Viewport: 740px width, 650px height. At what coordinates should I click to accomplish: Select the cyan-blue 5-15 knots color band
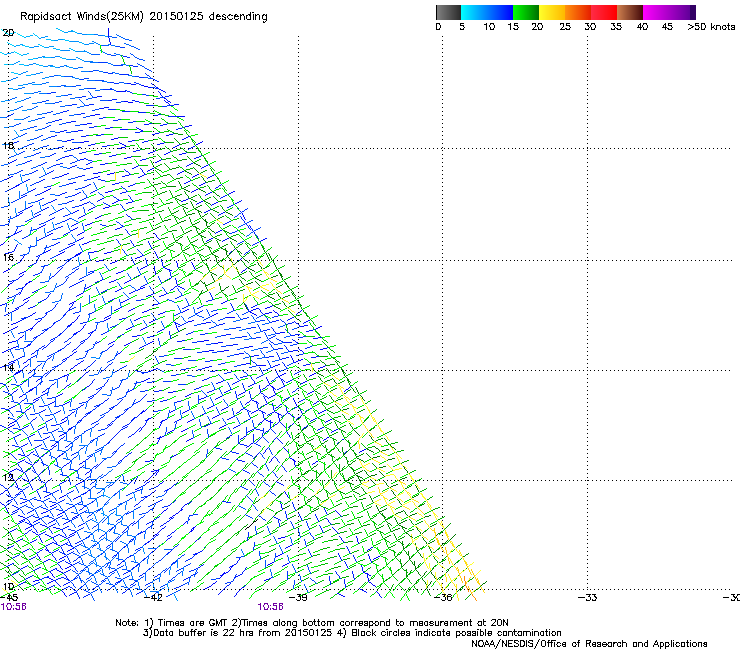[x=487, y=12]
